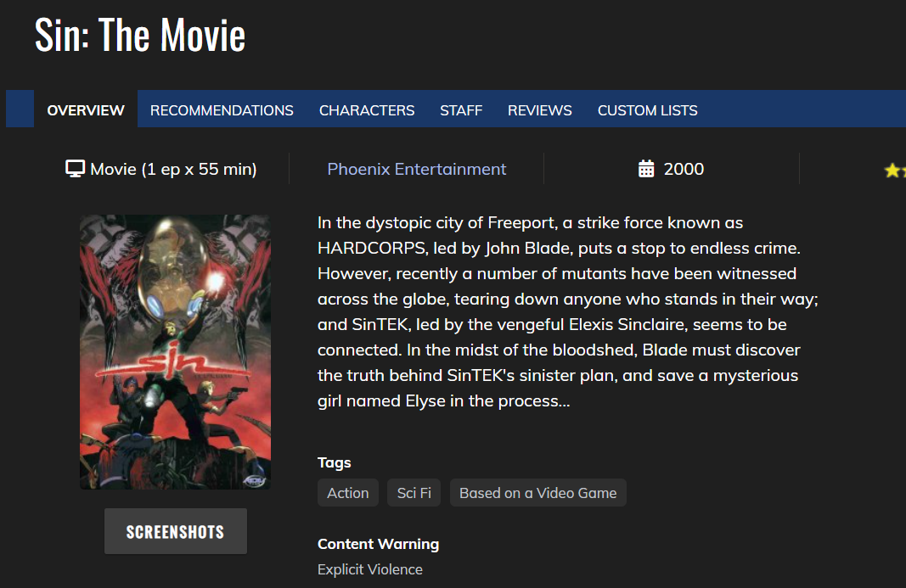
Task: Select the Staff tab
Action: (461, 110)
